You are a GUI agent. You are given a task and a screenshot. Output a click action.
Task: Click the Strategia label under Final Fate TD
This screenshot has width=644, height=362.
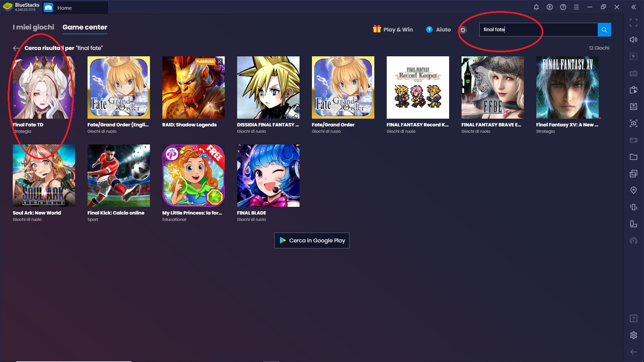pos(22,131)
